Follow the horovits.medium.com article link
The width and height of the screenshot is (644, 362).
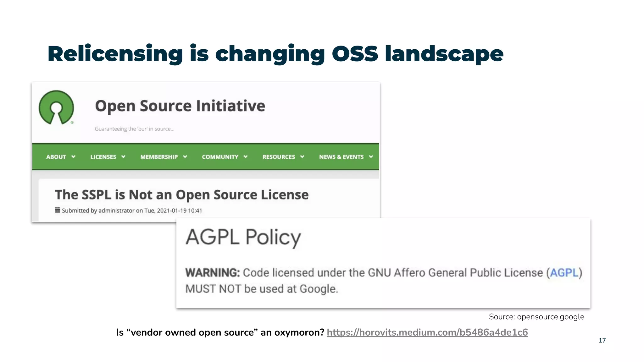pyautogui.click(x=427, y=332)
